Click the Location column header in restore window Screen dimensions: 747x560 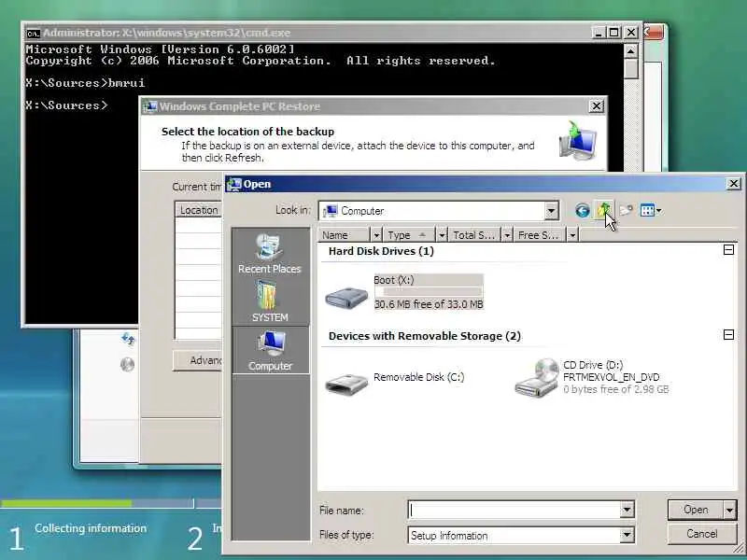(x=199, y=210)
